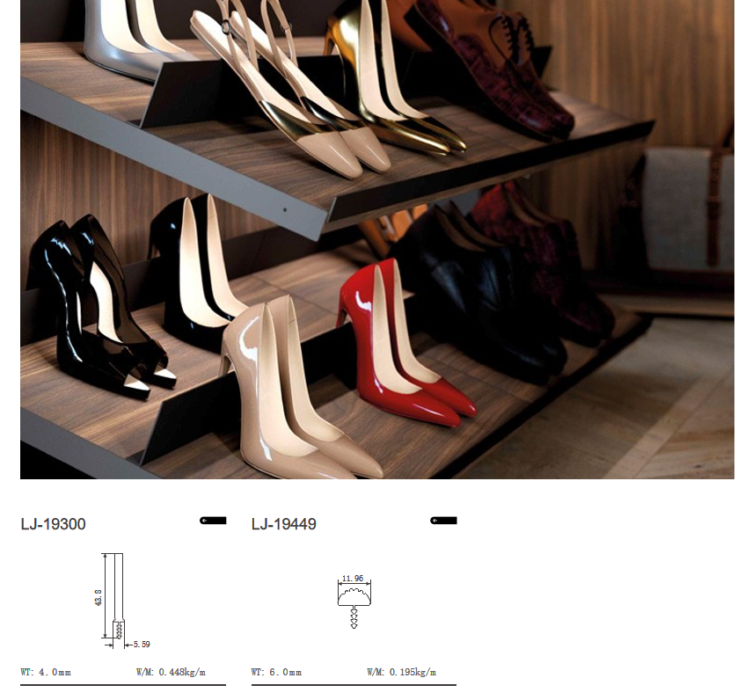
Task: Open the LJ-19449 product title
Action: click(284, 524)
